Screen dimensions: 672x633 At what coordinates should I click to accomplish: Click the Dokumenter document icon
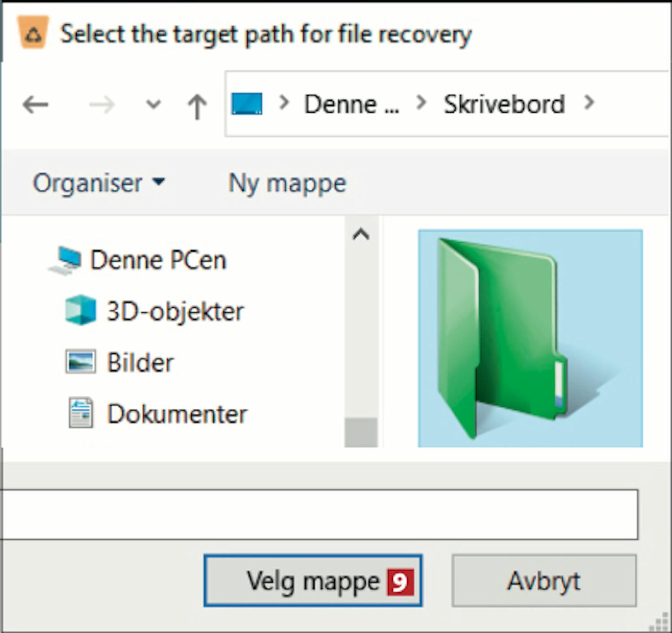pos(81,413)
